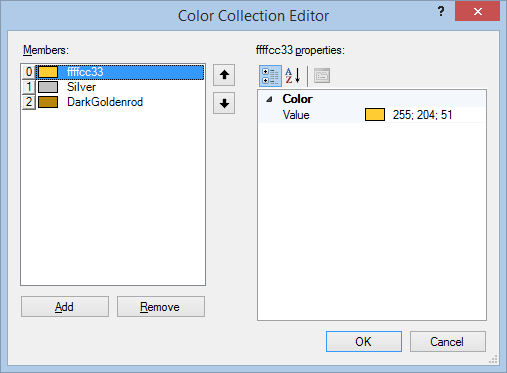
Task: Grab the resize grip in the dialog corner
Action: click(493, 359)
